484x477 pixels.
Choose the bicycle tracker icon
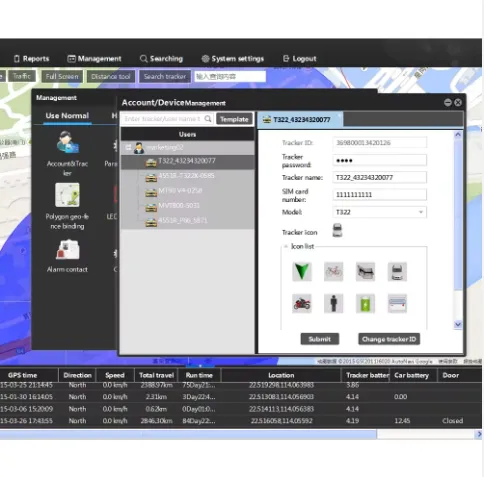(334, 271)
